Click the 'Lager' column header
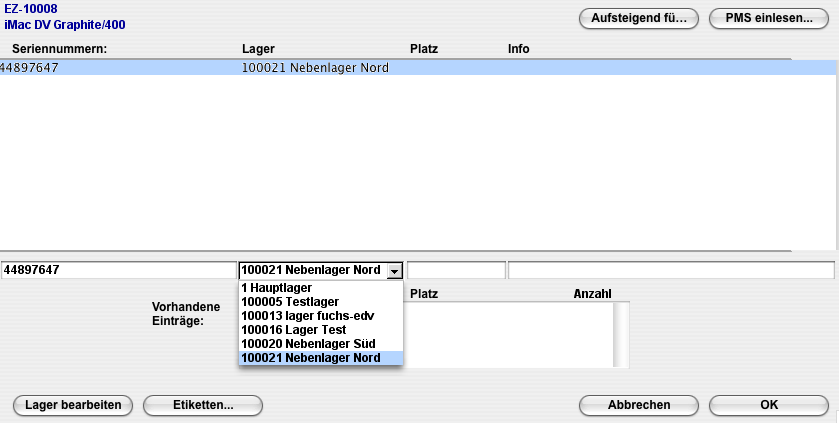This screenshot has height=423, width=839. click(x=259, y=48)
